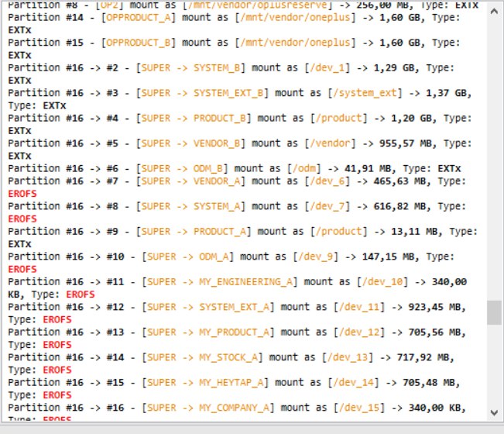Click the SUPER -> SYSTEM_EXT_A text
This screenshot has width=504, height=434.
208,307
